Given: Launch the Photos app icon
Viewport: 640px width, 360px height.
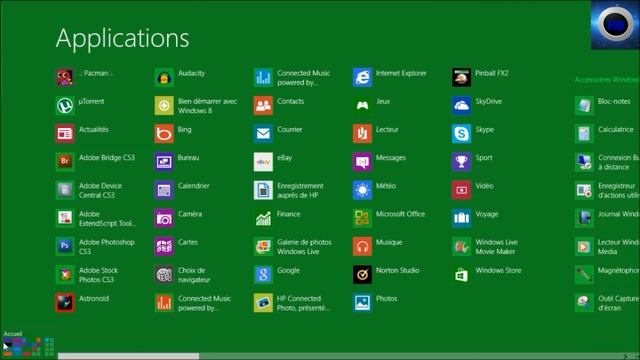Looking at the screenshot, I should click(362, 302).
